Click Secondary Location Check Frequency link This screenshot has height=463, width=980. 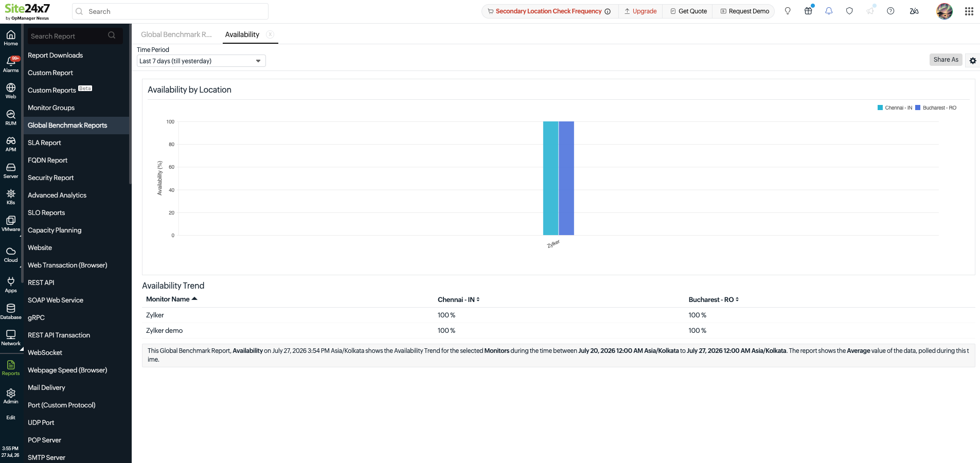click(548, 11)
